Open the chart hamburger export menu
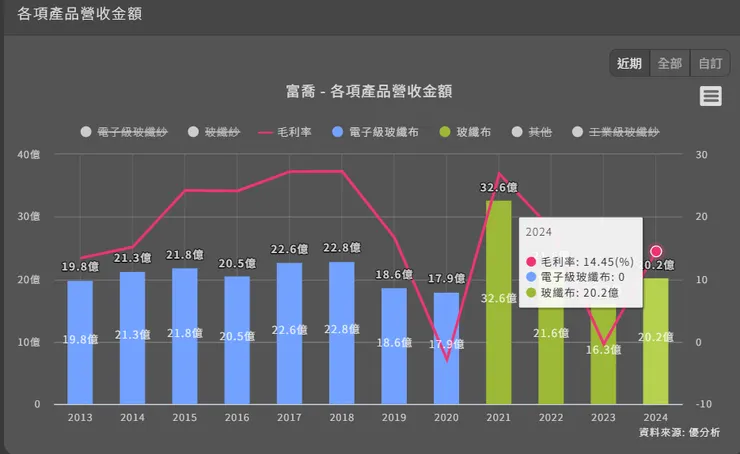Screen dimensions: 740x454 (710, 96)
